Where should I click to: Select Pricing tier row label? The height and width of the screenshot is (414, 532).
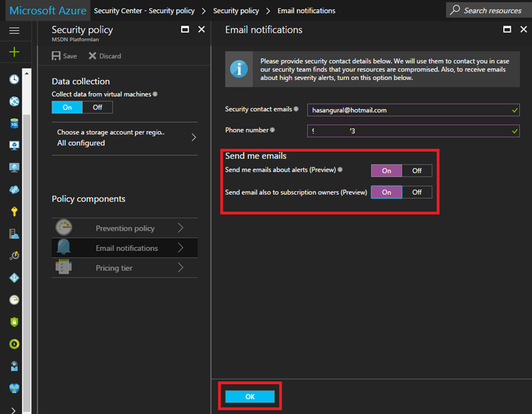pyautogui.click(x=114, y=268)
